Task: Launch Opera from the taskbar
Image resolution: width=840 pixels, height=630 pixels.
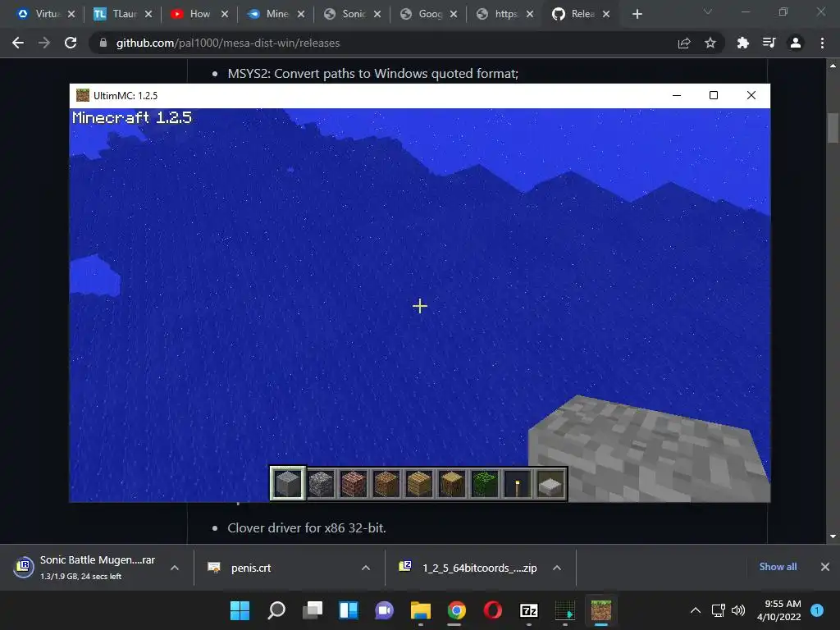Action: [x=493, y=610]
